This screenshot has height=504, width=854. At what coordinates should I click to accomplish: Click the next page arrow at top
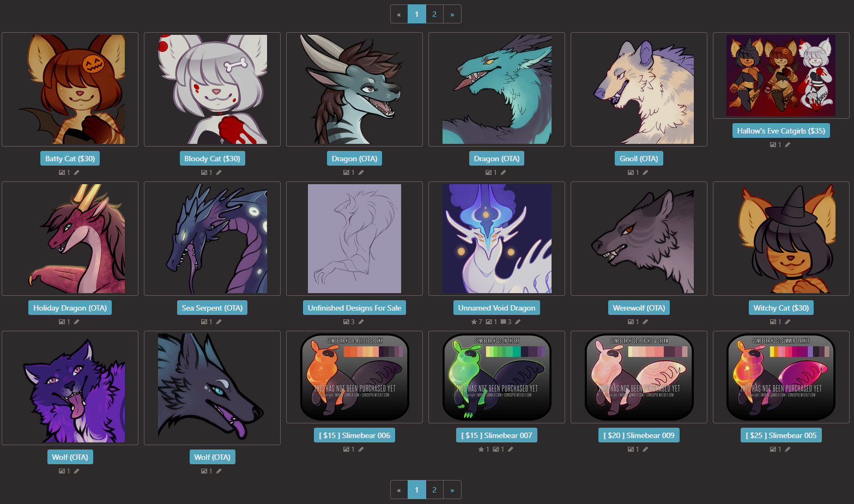pyautogui.click(x=452, y=14)
